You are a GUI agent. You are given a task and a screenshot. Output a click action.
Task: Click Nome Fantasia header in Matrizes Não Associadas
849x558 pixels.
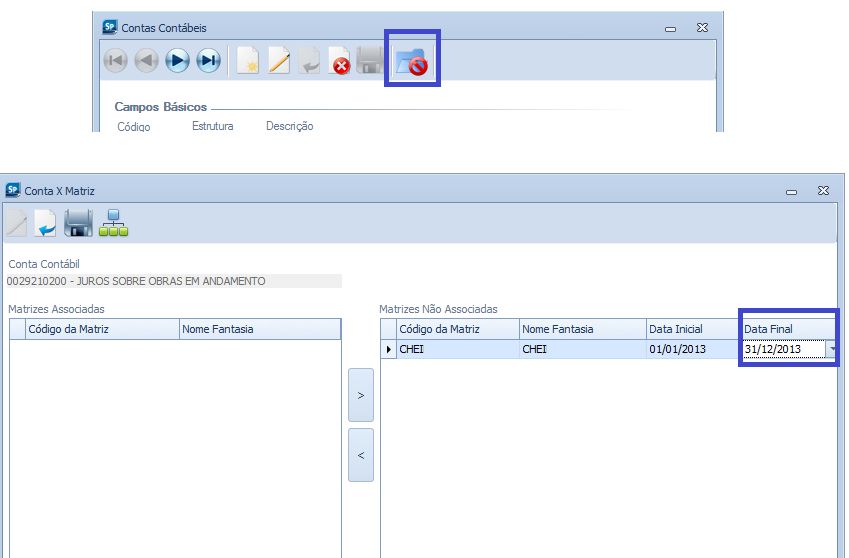pos(583,329)
